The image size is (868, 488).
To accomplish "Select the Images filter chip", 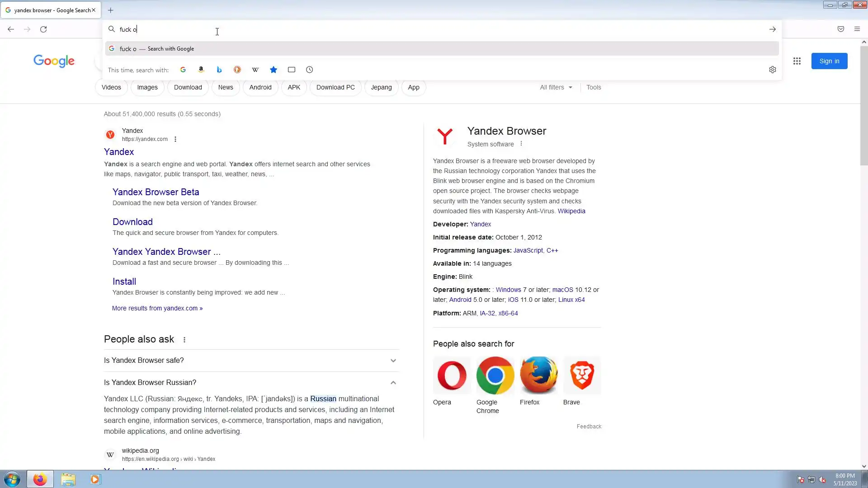I will 147,87.
